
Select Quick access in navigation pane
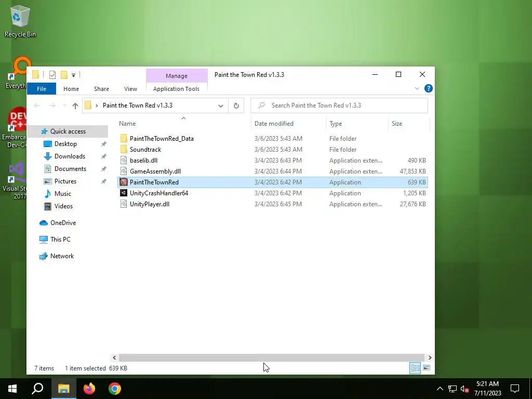68,131
